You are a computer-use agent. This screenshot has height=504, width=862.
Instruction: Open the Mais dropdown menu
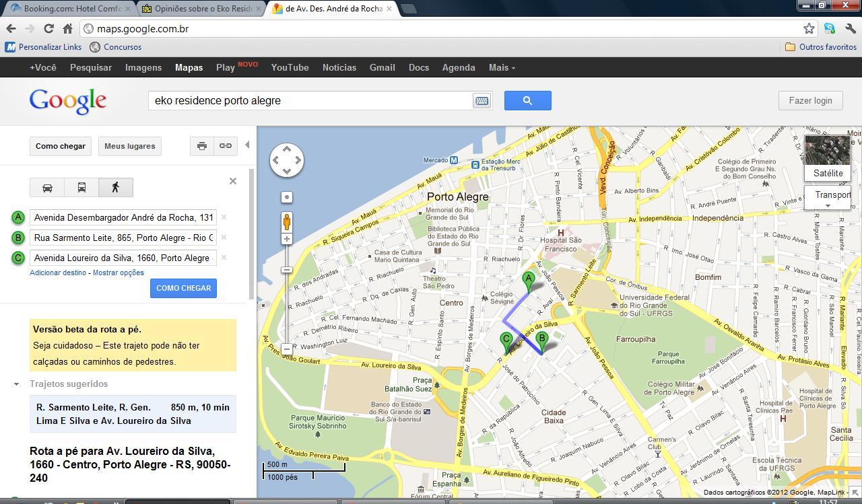(502, 67)
